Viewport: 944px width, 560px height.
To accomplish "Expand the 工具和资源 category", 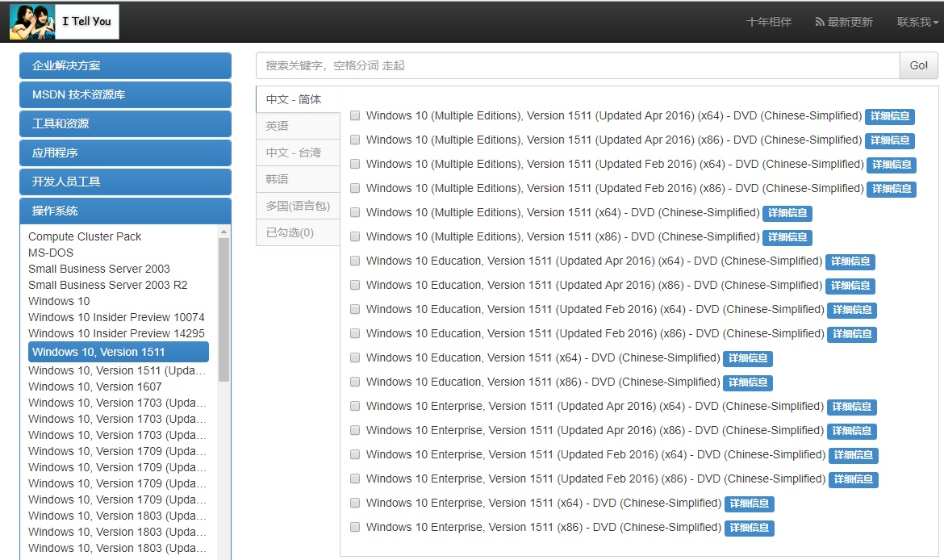I will 125,123.
